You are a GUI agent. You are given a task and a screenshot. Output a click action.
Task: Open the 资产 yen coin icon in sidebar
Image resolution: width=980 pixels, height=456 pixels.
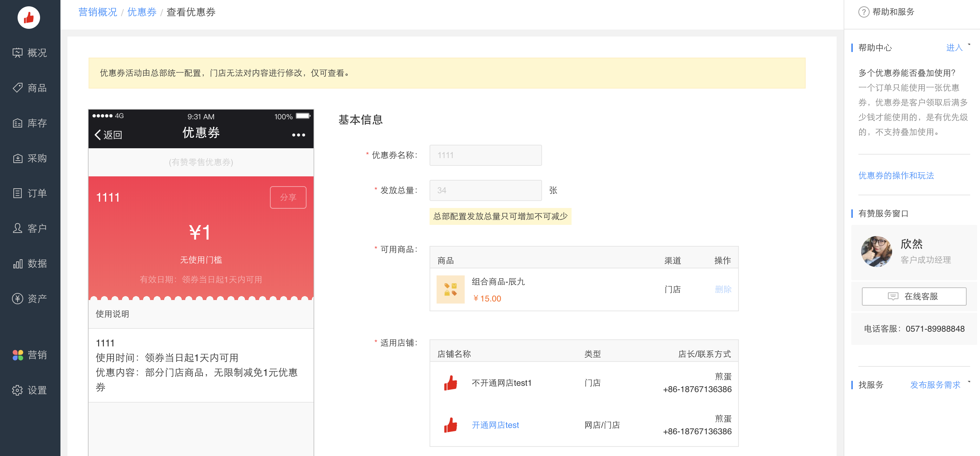18,299
